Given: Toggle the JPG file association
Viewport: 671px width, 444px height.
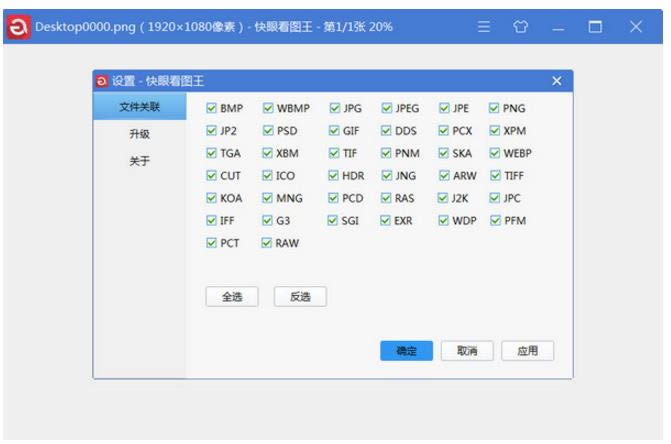Looking at the screenshot, I should point(335,108).
